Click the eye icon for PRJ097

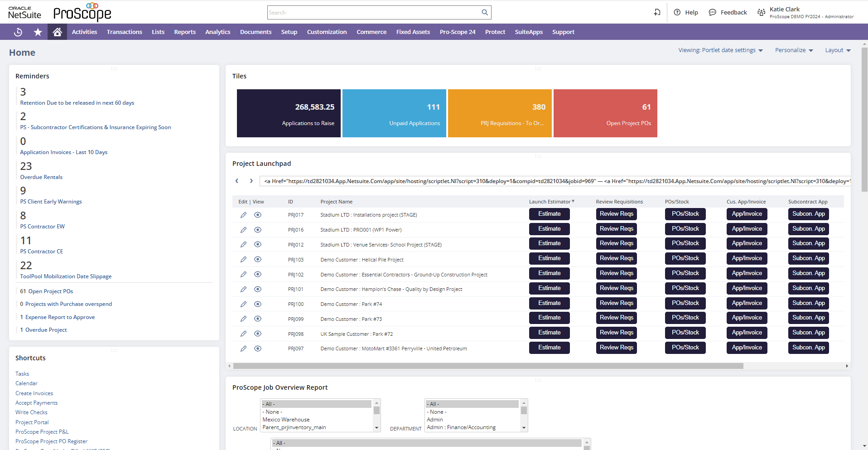click(x=258, y=348)
